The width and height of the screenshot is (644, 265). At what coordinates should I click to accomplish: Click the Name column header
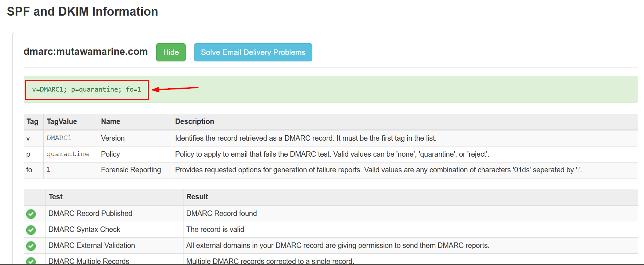coord(111,121)
